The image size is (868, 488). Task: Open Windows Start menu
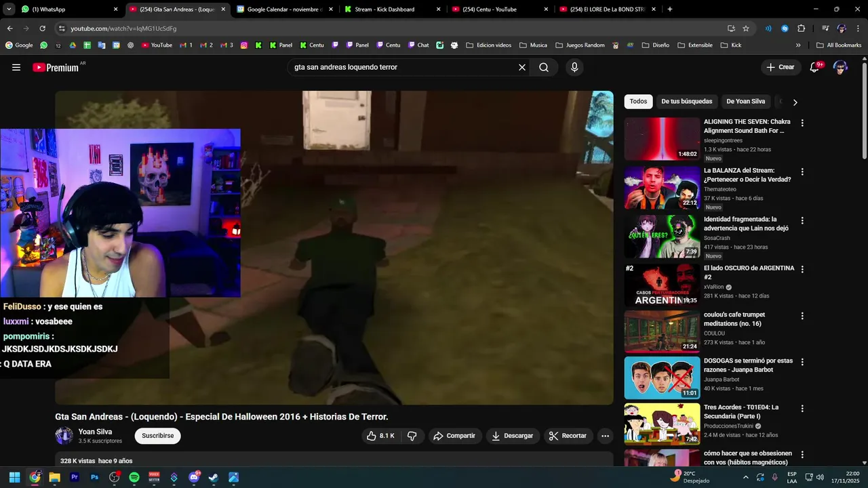coord(15,477)
